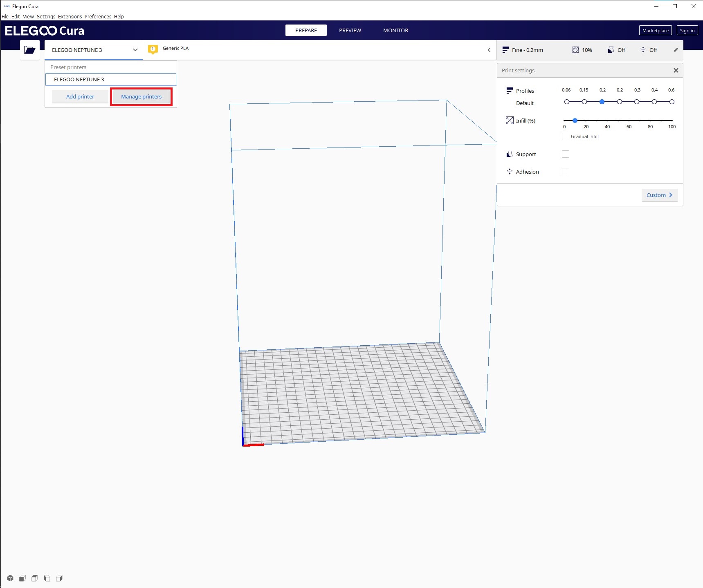The width and height of the screenshot is (703, 588).
Task: Enable the Support checkbox
Action: 566,154
